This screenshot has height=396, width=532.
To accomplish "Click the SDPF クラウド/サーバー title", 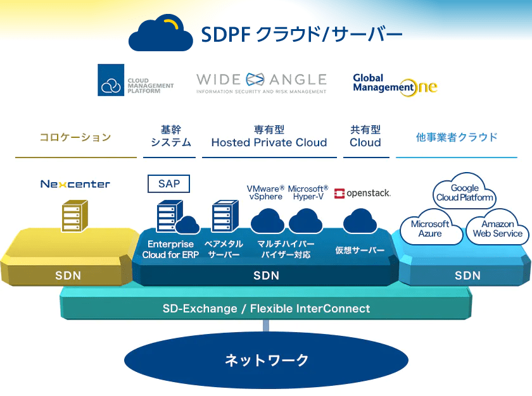I will (x=301, y=35).
